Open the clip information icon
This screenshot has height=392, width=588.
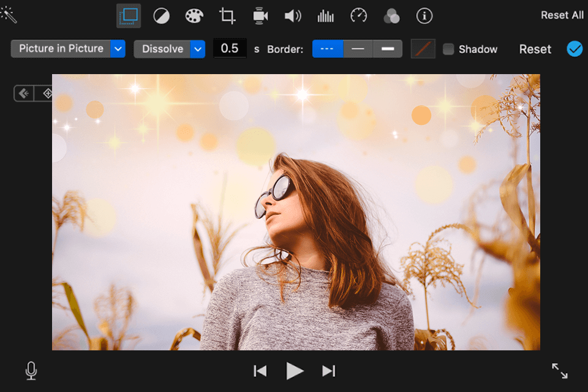click(x=424, y=16)
